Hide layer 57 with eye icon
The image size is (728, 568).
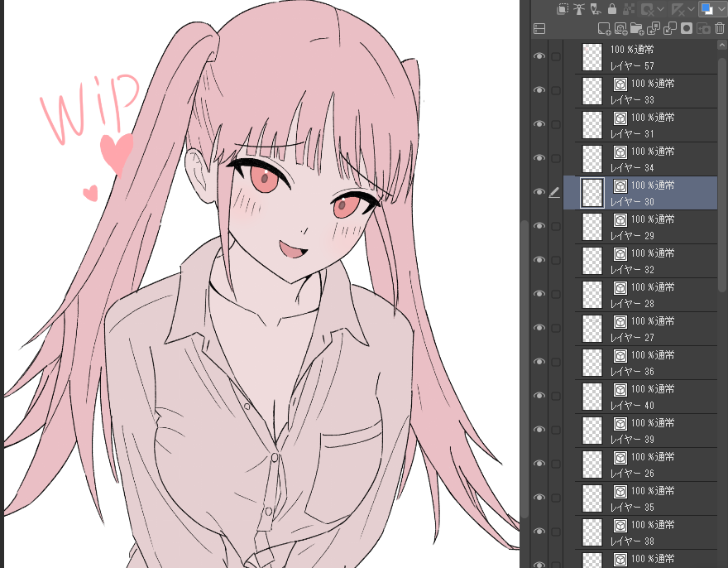[539, 56]
